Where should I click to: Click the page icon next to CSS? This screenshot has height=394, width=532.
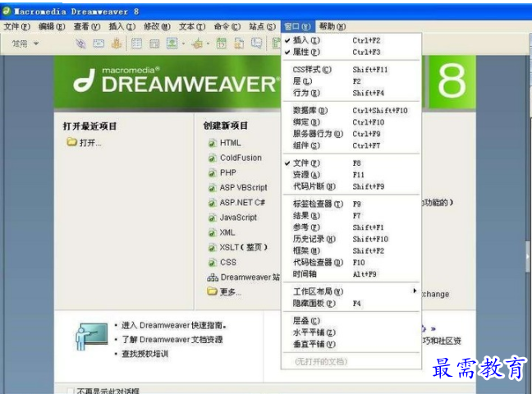[x=212, y=263]
